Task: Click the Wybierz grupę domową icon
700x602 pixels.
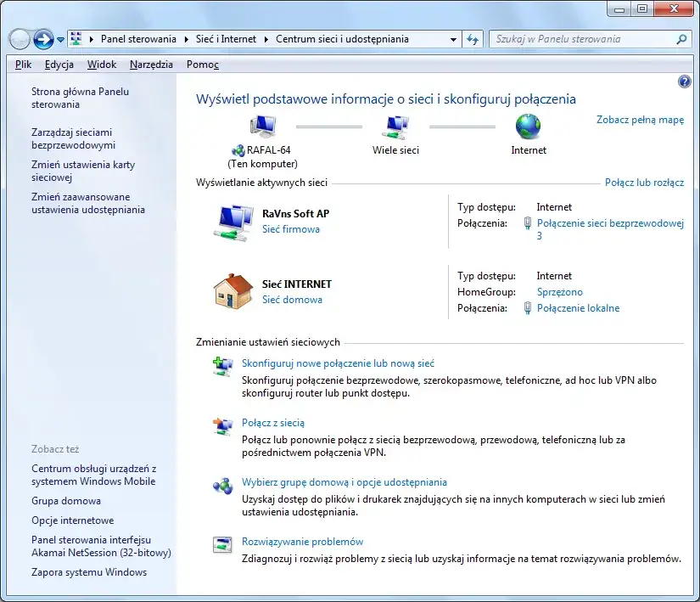Action: (221, 486)
